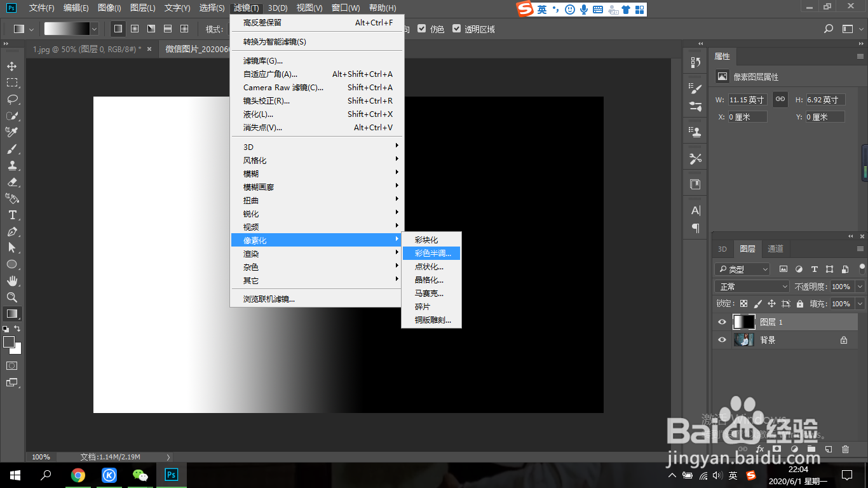Select the Horizontal Type tool

click(x=12, y=215)
